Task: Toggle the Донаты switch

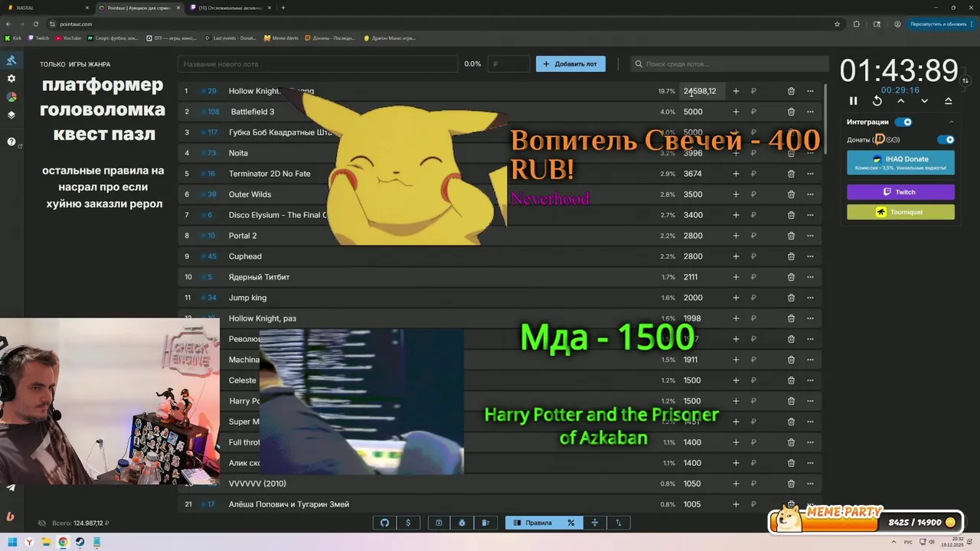Action: 946,139
